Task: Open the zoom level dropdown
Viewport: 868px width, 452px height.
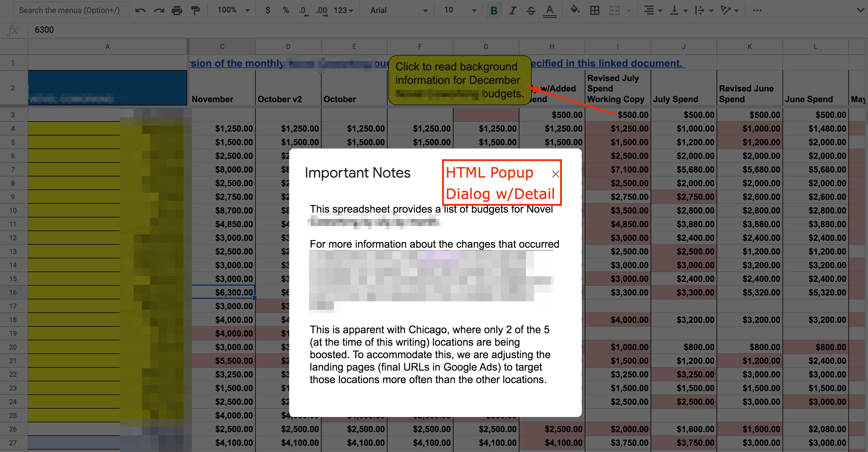Action: pyautogui.click(x=232, y=10)
